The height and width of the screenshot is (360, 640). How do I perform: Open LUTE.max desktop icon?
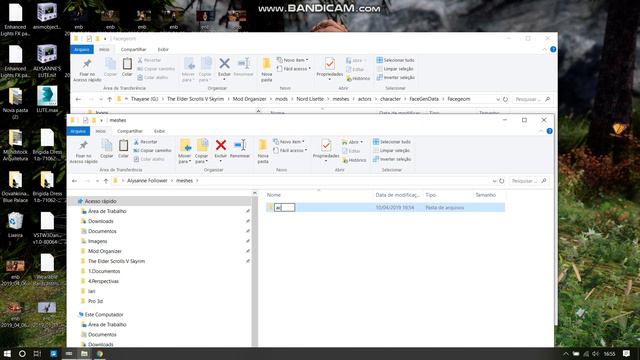(x=47, y=100)
